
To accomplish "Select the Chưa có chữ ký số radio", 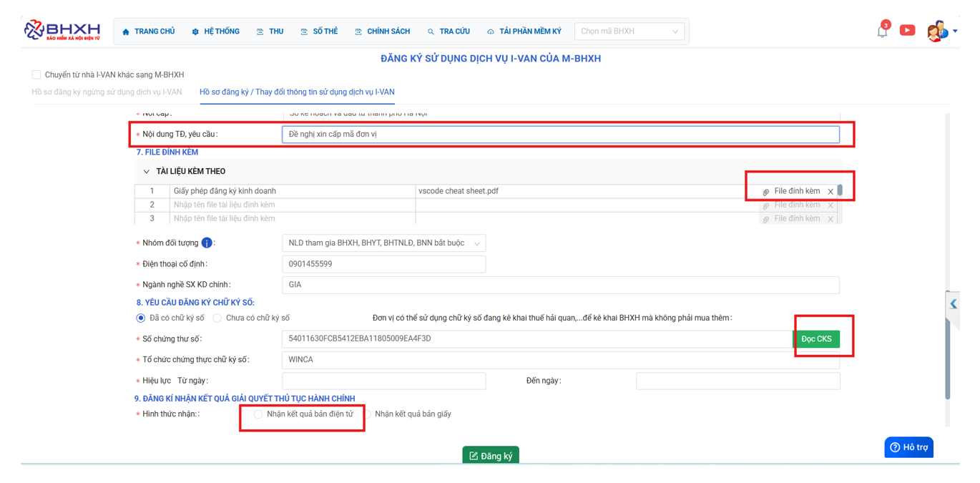I will coord(217,318).
